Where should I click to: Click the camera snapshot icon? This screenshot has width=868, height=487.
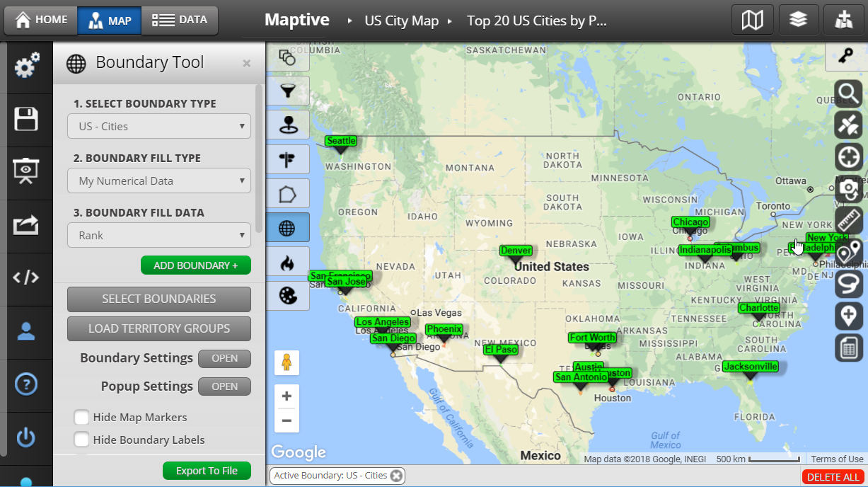coord(848,189)
